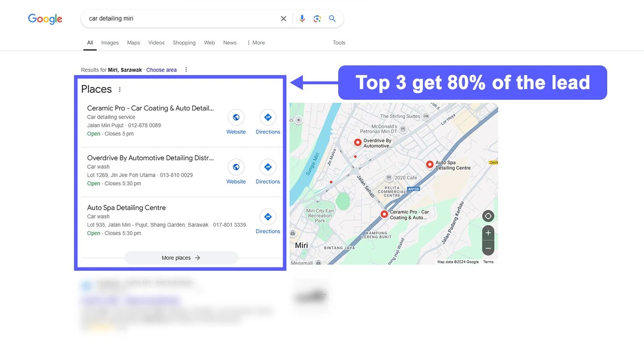Select the Ceramic Pro pin on the map
The height and width of the screenshot is (341, 644).
point(384,213)
